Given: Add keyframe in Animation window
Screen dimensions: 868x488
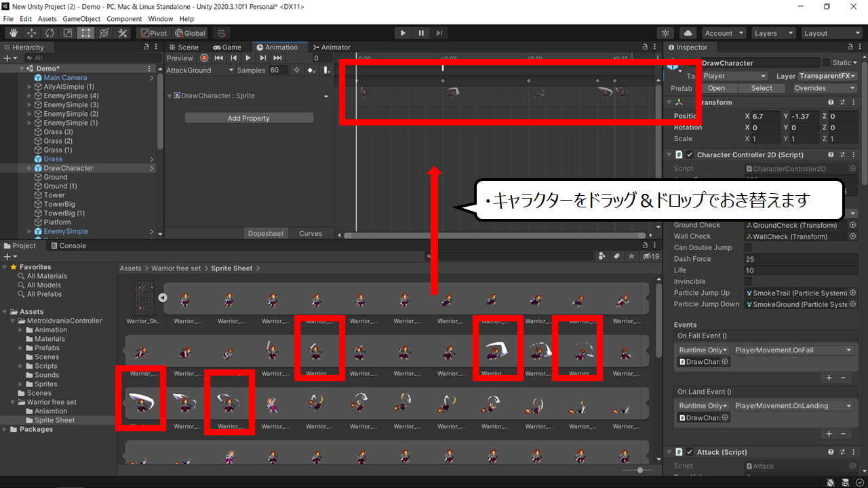Looking at the screenshot, I should [x=311, y=70].
